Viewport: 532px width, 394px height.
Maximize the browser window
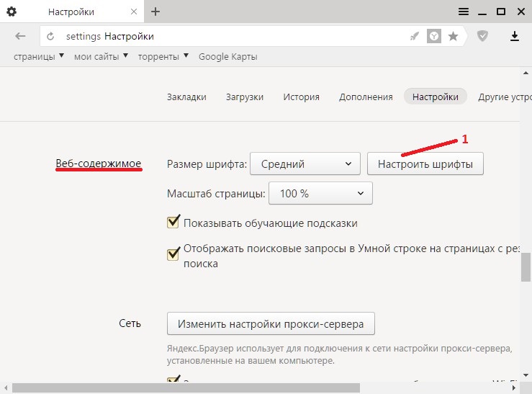click(501, 12)
